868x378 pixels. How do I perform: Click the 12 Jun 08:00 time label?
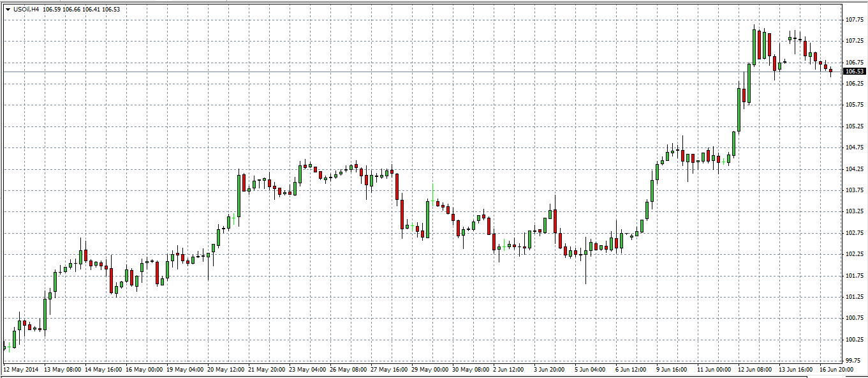click(756, 369)
